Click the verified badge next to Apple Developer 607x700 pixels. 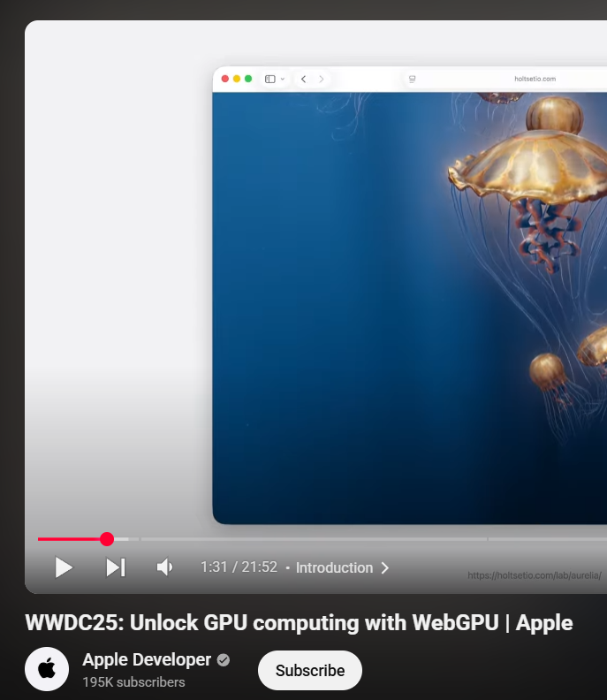(x=224, y=660)
